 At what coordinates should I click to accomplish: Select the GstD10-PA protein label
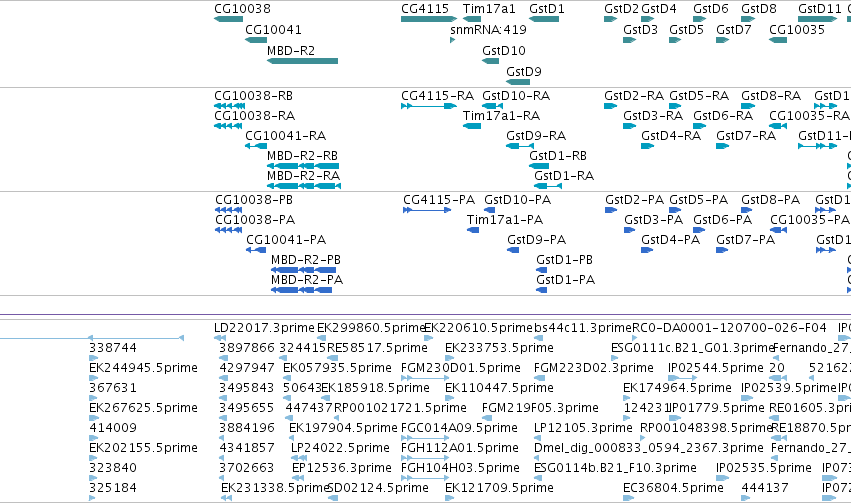(518, 200)
